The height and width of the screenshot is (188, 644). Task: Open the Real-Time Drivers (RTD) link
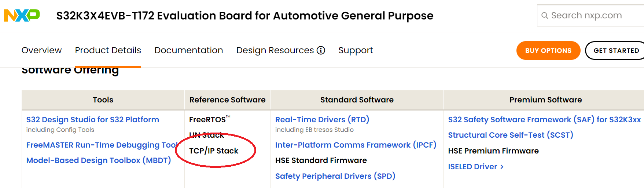coord(322,120)
